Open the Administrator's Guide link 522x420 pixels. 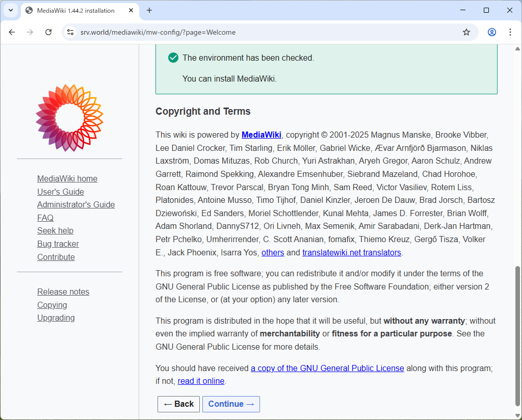click(76, 205)
